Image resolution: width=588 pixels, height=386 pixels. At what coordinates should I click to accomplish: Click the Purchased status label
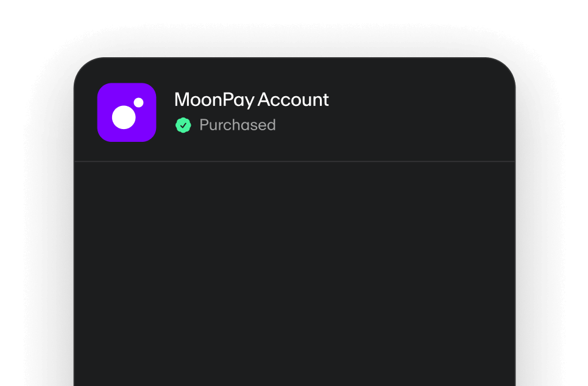coord(238,125)
